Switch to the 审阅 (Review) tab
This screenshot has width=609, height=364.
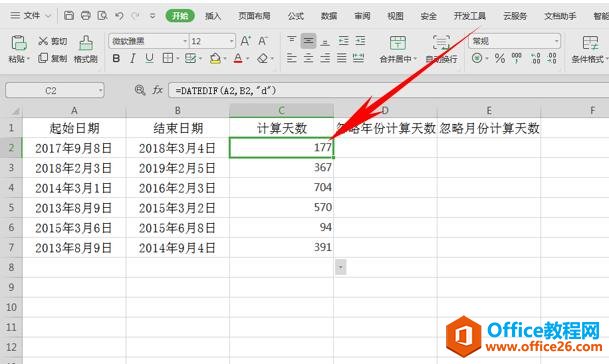pos(362,16)
